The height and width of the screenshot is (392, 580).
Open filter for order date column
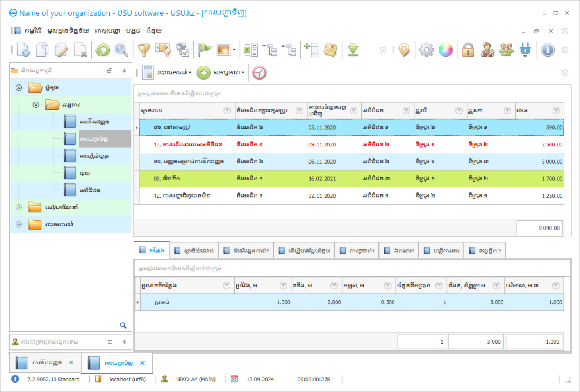[353, 110]
